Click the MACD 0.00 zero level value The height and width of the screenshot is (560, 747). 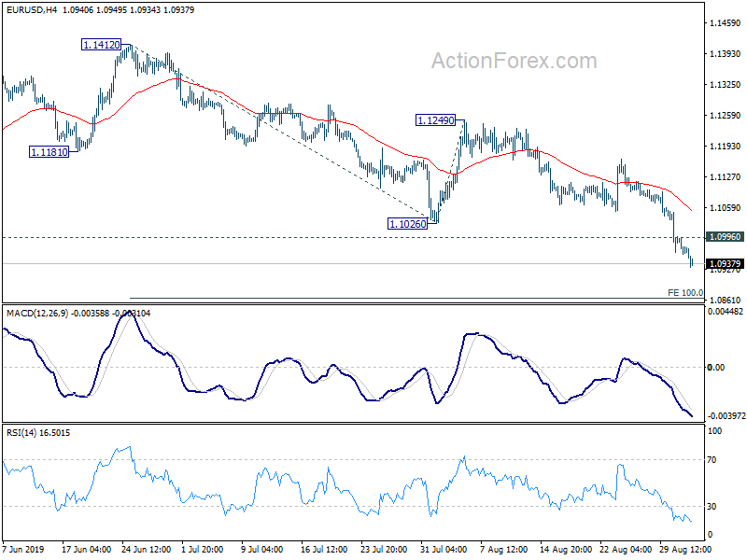716,367
